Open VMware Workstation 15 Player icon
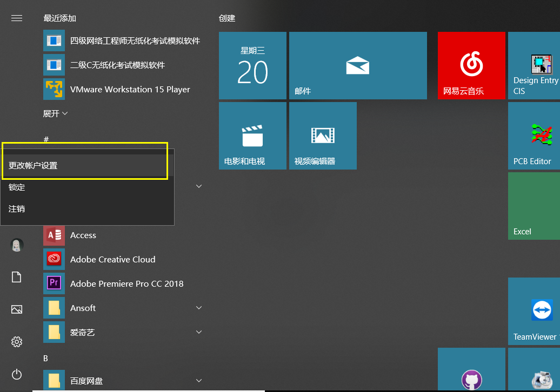 (54, 89)
